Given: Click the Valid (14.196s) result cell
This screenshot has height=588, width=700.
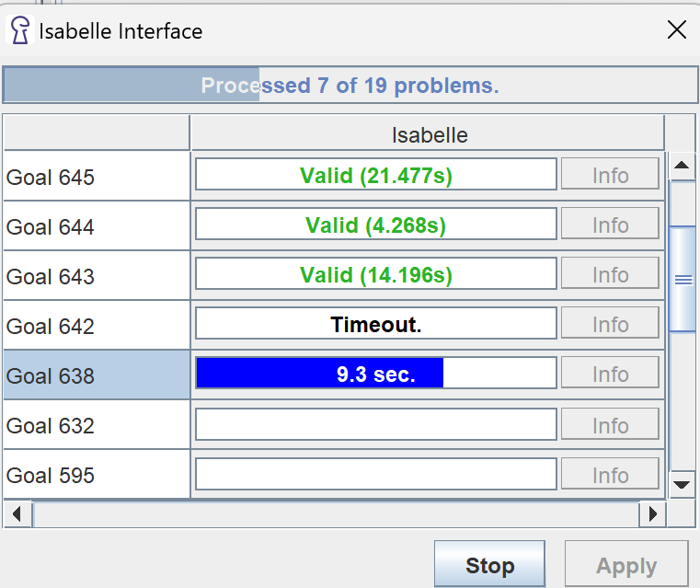Looking at the screenshot, I should tap(376, 273).
